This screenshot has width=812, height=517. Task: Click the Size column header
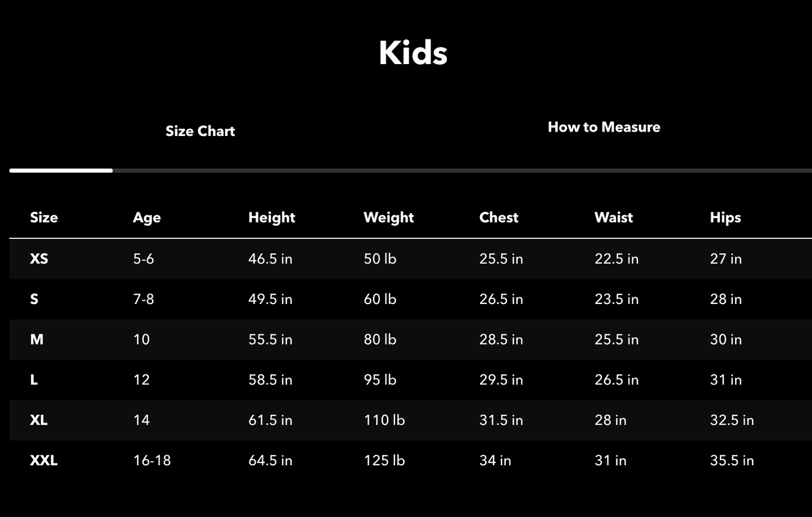44,217
